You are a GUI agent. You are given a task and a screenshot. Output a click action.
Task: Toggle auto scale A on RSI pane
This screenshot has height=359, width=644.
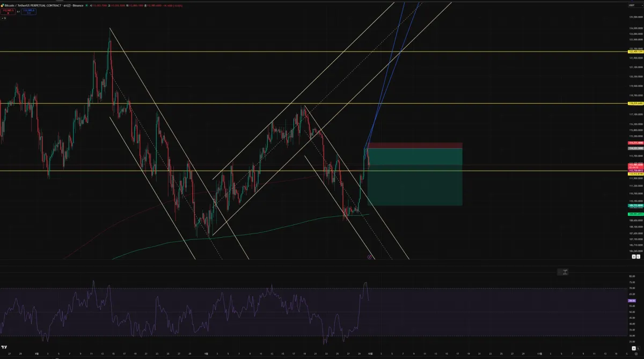(634, 348)
